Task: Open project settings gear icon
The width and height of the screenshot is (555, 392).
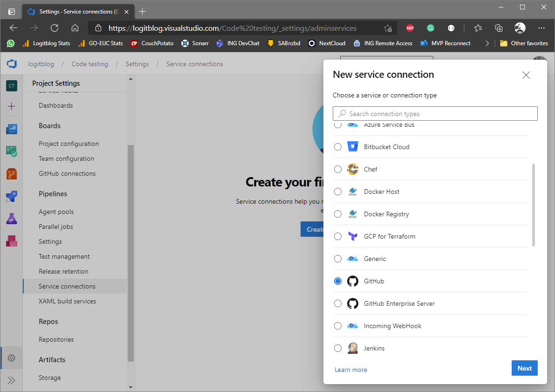Action: [x=11, y=358]
